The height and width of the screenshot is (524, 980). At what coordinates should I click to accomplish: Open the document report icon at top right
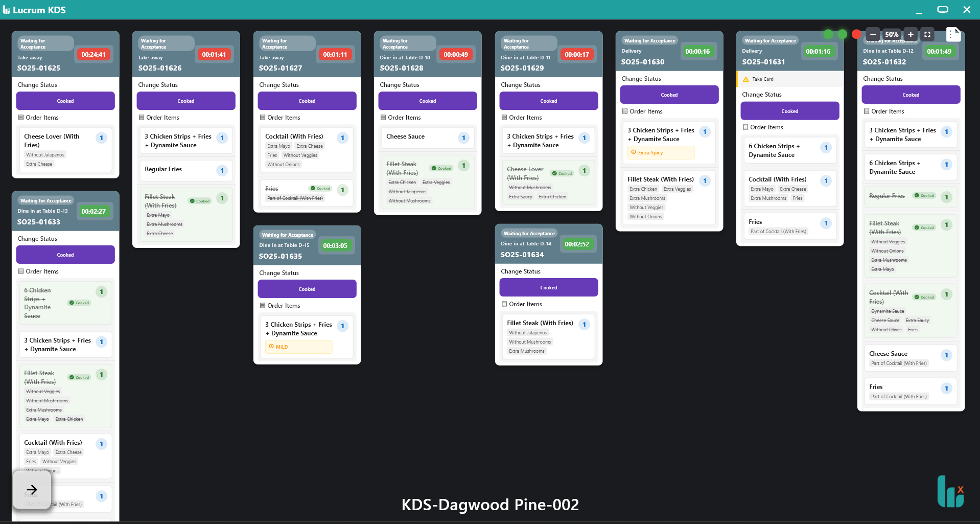[953, 34]
